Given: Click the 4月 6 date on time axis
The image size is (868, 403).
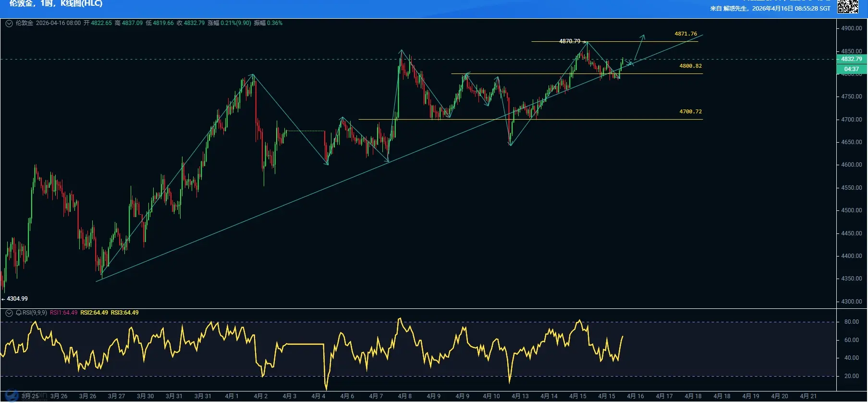Looking at the screenshot, I should pyautogui.click(x=347, y=396).
